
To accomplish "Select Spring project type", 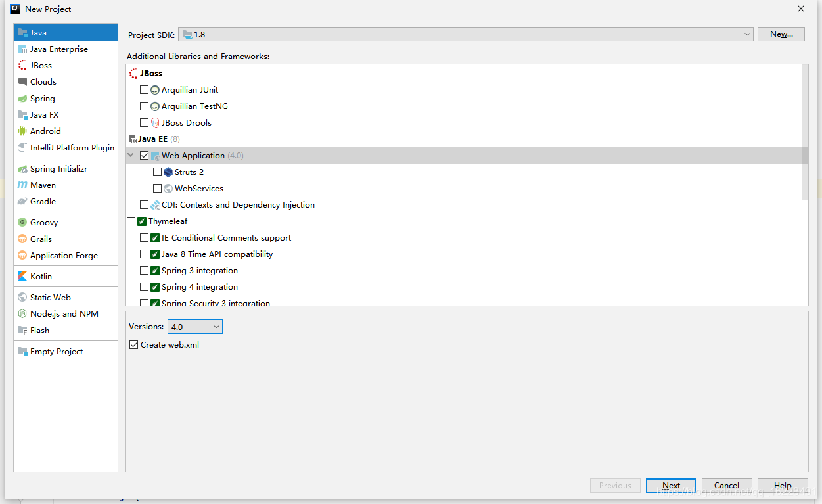I will (65, 98).
